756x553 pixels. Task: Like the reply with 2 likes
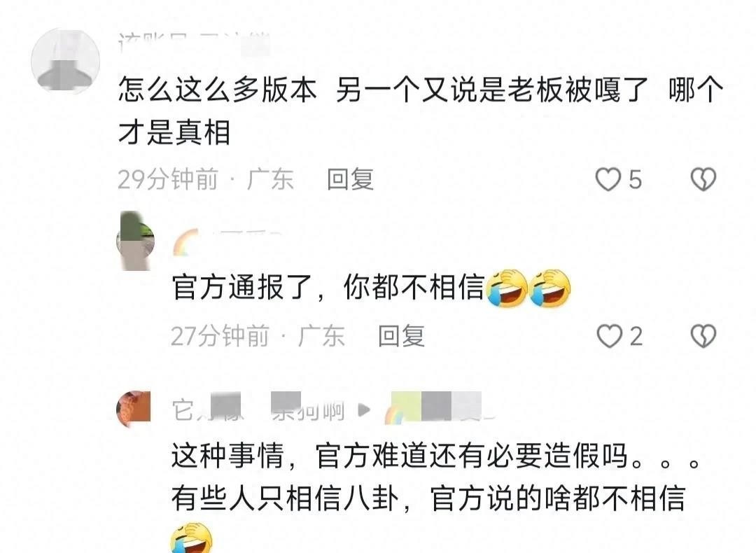coord(610,336)
